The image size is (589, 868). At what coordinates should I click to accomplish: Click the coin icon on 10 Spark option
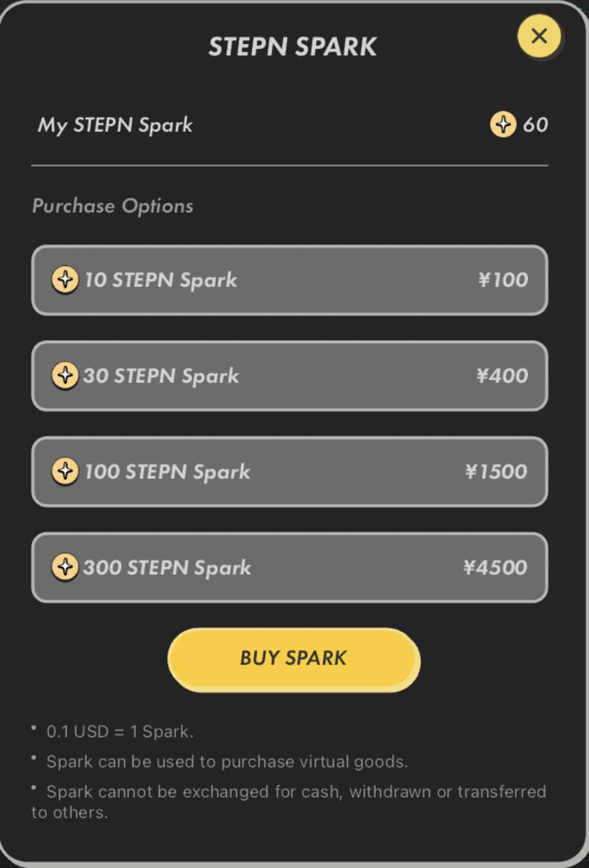[65, 280]
